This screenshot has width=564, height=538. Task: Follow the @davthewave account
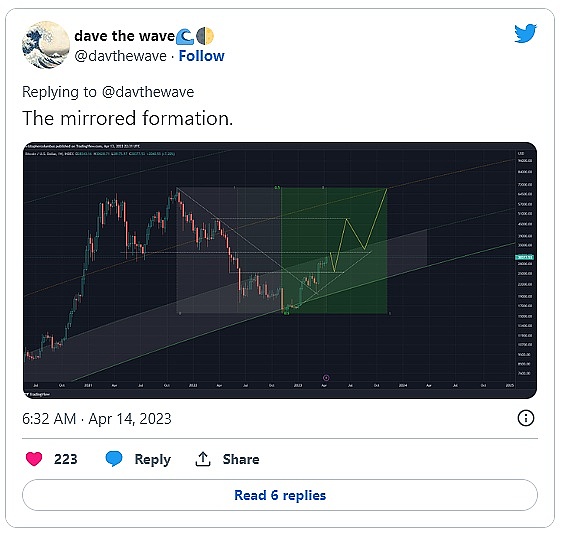click(x=201, y=56)
